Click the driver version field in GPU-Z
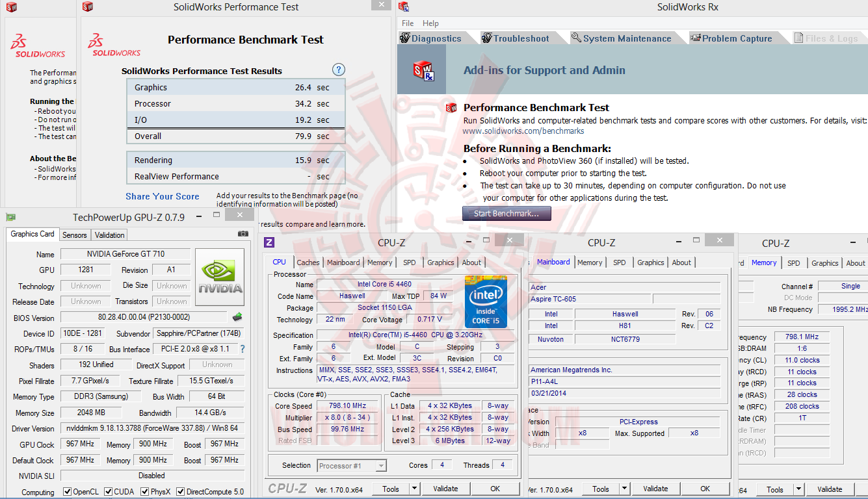868x499 pixels. pyautogui.click(x=152, y=429)
